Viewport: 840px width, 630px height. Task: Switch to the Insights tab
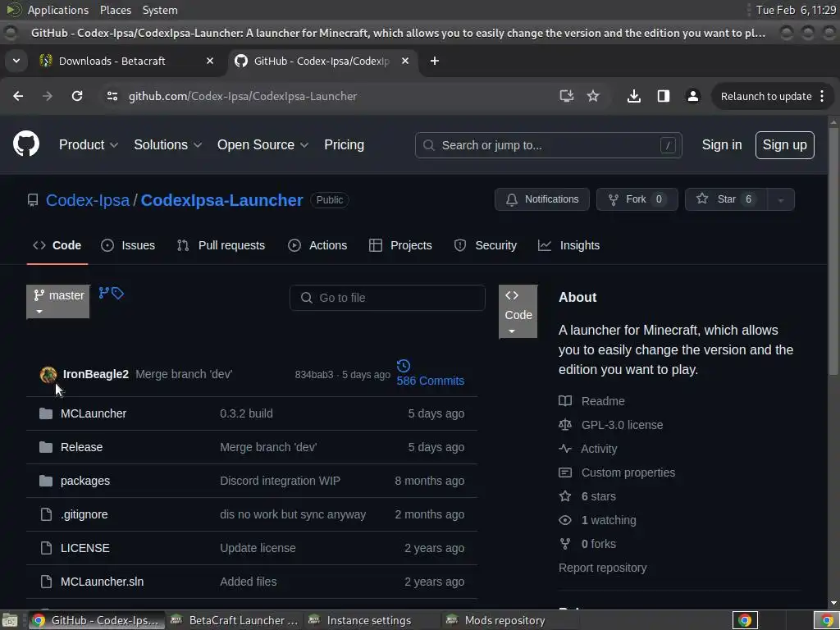pos(569,245)
